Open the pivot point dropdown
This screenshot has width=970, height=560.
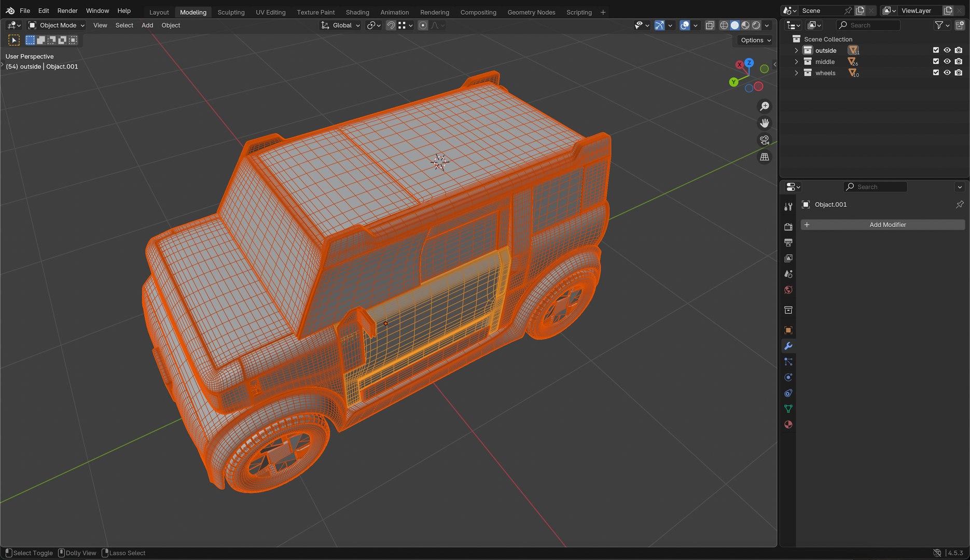click(x=373, y=25)
